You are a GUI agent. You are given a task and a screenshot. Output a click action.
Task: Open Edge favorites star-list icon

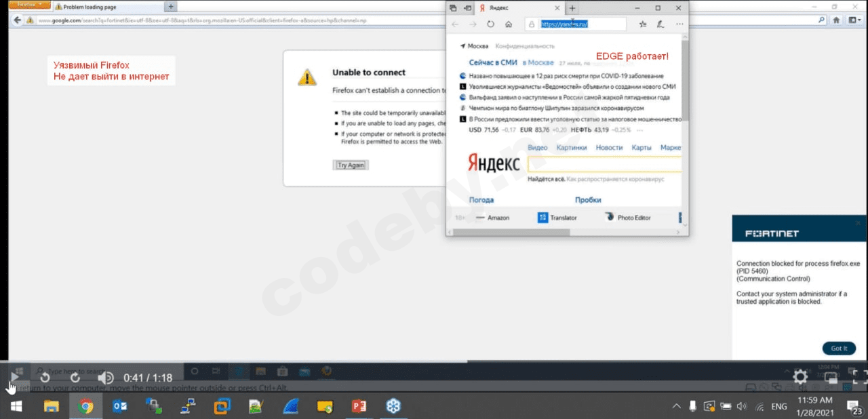click(643, 24)
